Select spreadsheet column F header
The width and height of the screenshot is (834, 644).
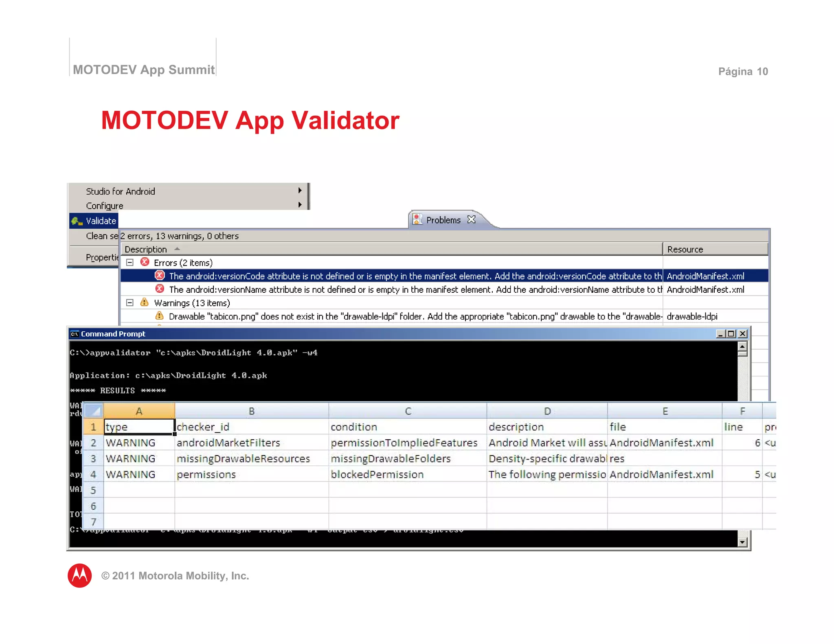(x=742, y=411)
